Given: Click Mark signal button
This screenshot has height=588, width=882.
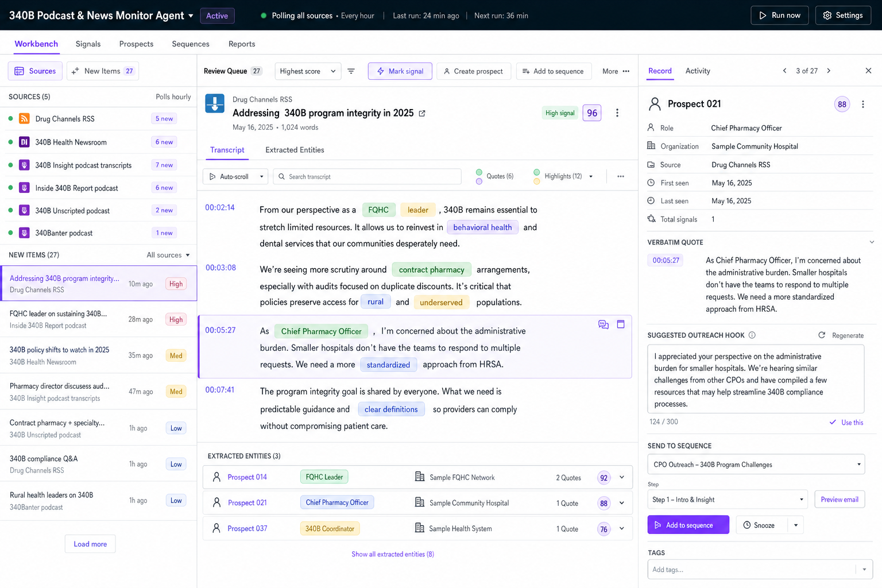Looking at the screenshot, I should click(400, 71).
